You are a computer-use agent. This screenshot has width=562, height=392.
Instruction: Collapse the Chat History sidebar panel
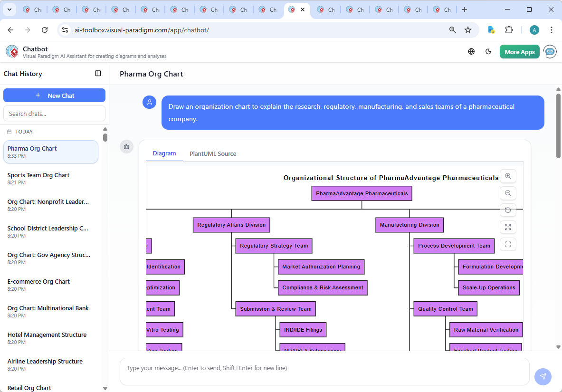tap(98, 73)
